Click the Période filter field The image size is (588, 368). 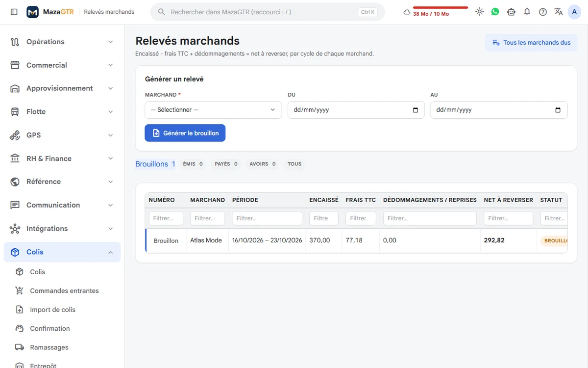coord(267,218)
